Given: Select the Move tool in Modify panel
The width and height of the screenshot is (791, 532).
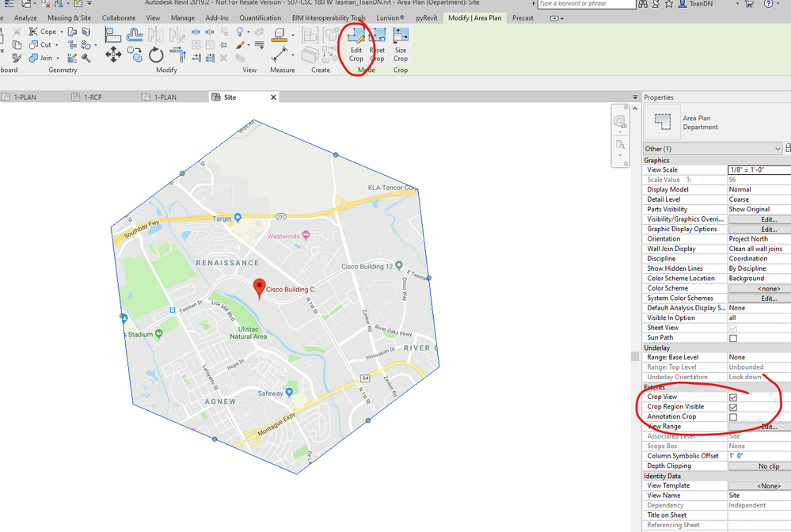Looking at the screenshot, I should coord(113,55).
